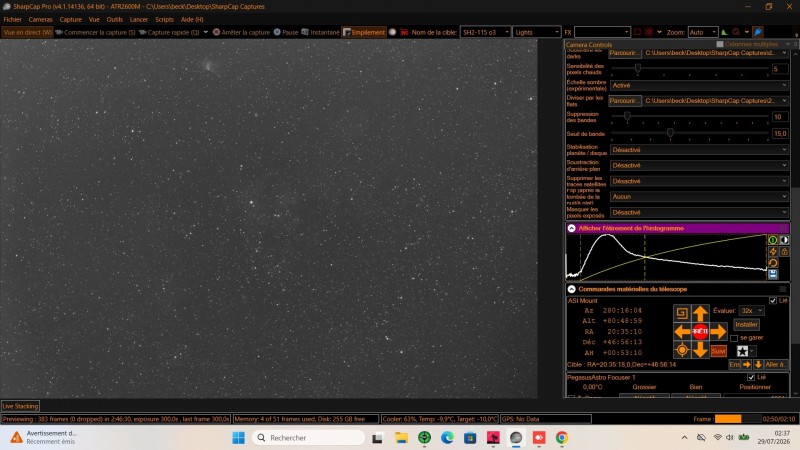Open the Lights frame type dropdown

(537, 32)
